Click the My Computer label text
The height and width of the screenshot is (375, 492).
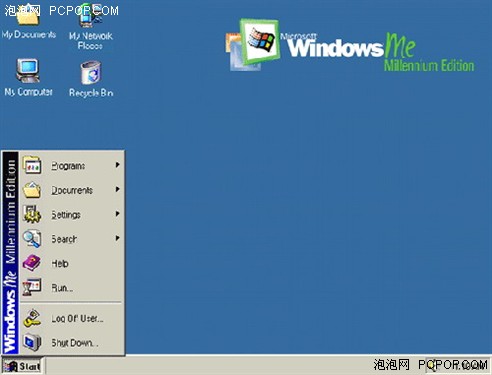click(28, 92)
